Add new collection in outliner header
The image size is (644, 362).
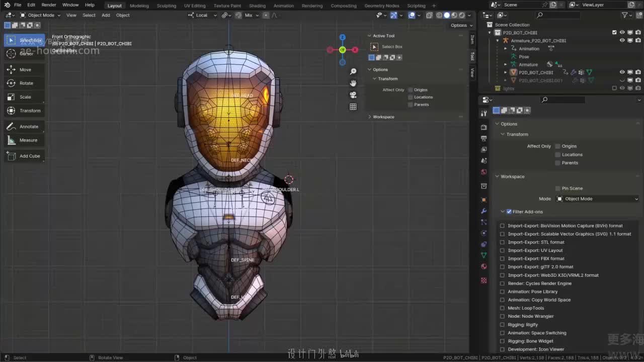(638, 15)
